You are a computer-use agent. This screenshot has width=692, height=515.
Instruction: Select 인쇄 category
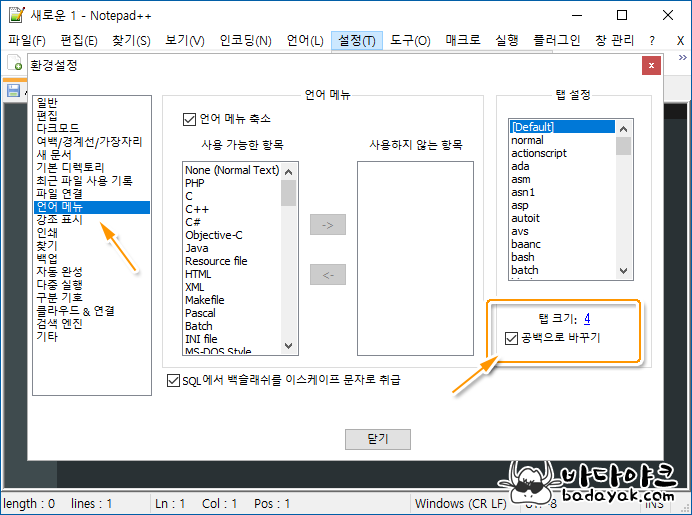coord(92,233)
